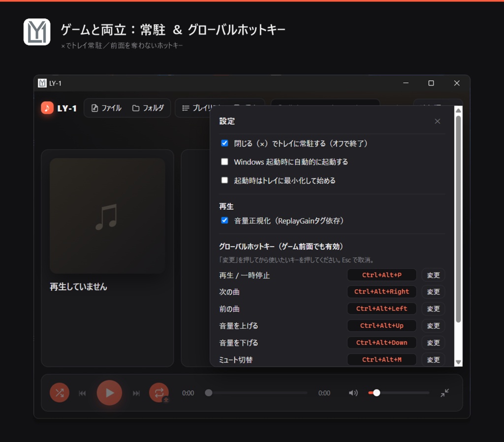Click the Ctrl+Alt+Down hotkey field
Viewport: 504px width, 442px height.
pyautogui.click(x=382, y=343)
